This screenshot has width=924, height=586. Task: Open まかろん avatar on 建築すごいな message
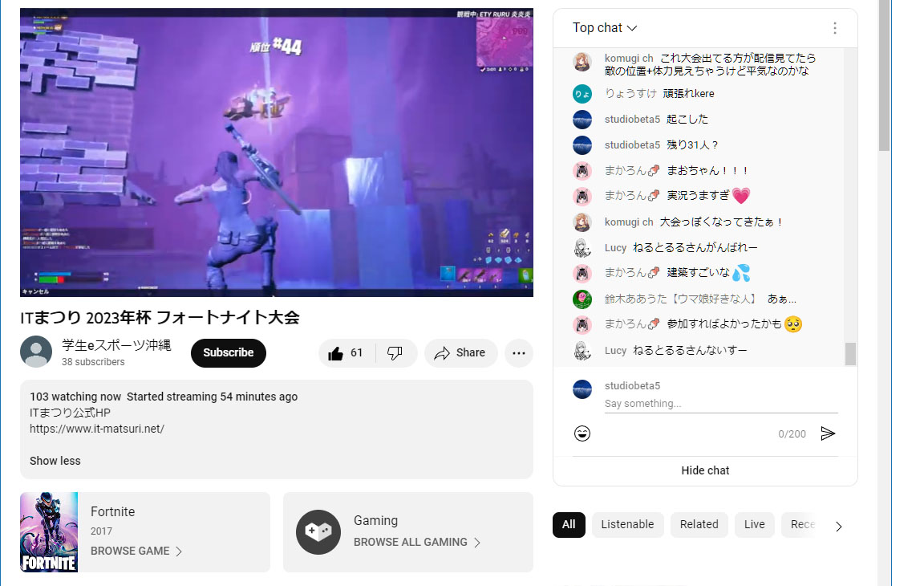582,273
